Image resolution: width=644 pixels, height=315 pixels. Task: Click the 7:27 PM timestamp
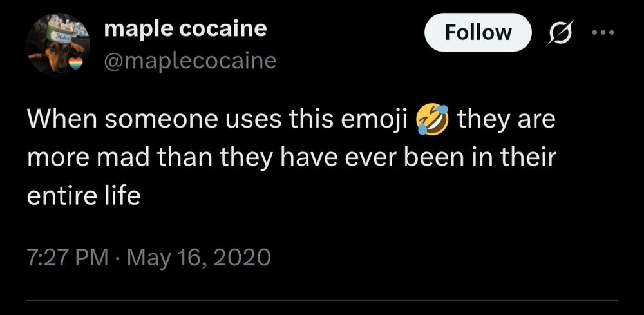pyautogui.click(x=67, y=258)
